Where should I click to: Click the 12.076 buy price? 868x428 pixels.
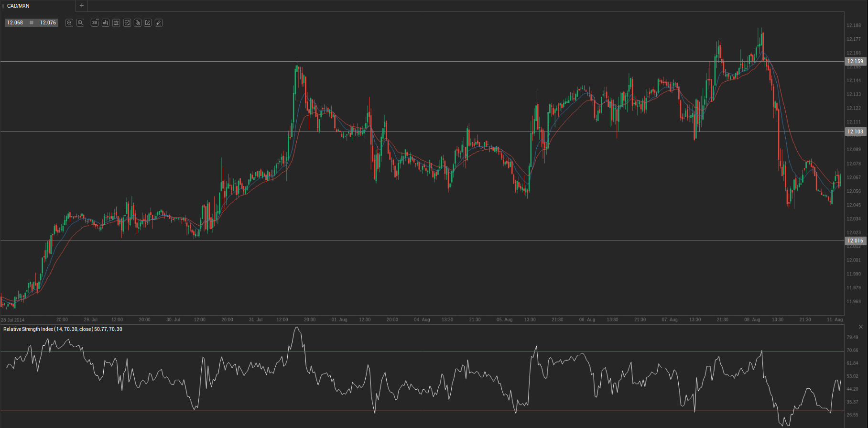click(48, 23)
